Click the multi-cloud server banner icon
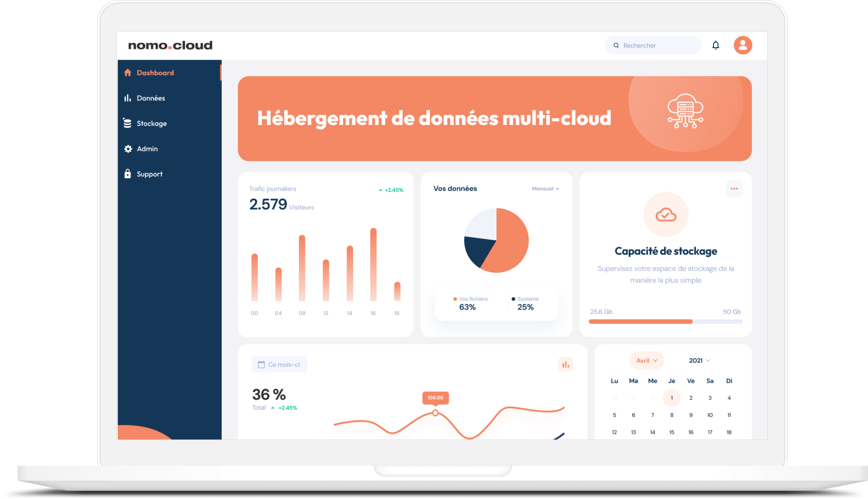This screenshot has height=499, width=868. coord(685,111)
